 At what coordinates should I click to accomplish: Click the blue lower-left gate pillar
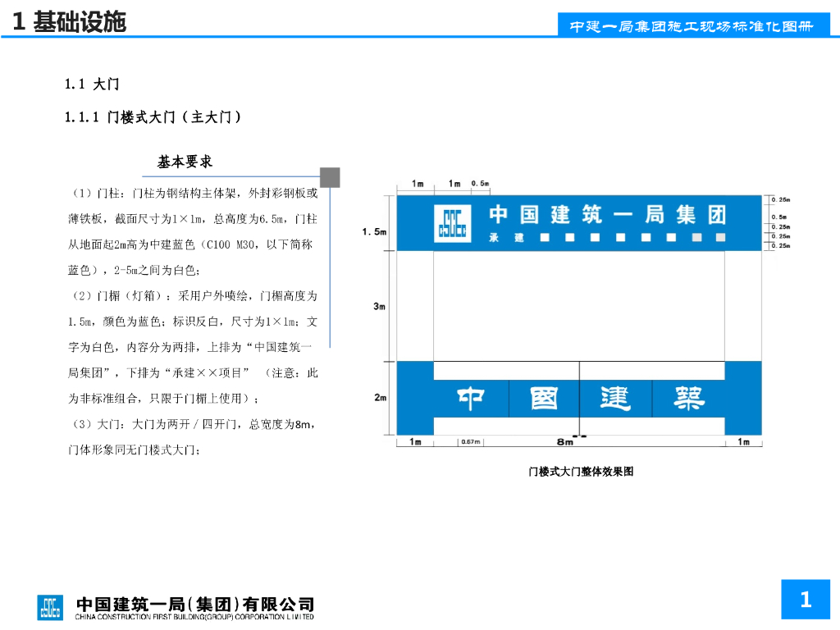coord(415,398)
